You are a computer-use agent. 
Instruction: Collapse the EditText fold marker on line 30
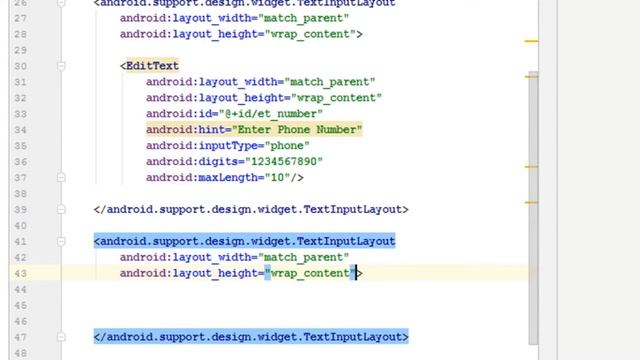(x=61, y=66)
